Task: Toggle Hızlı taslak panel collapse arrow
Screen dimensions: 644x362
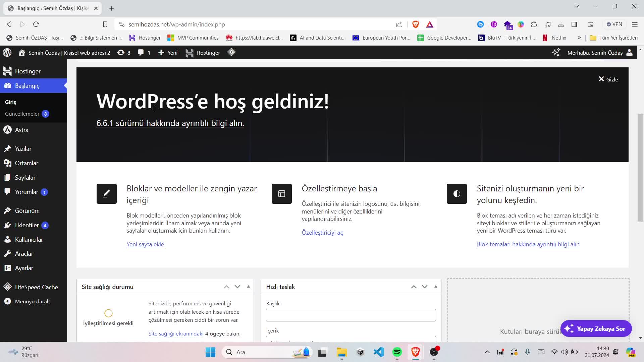Action: click(436, 286)
